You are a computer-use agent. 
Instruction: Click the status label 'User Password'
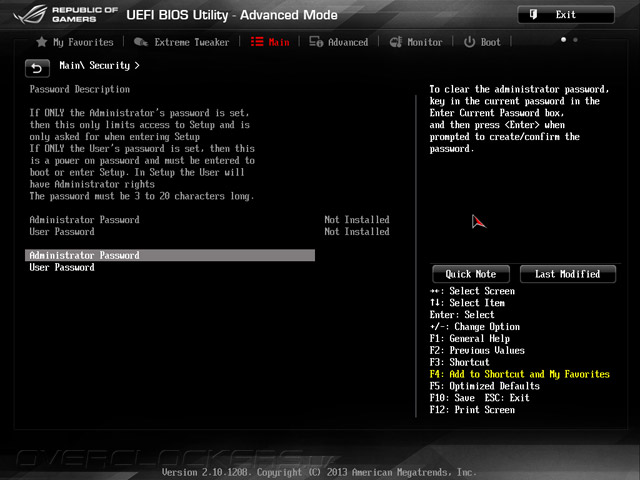click(62, 231)
